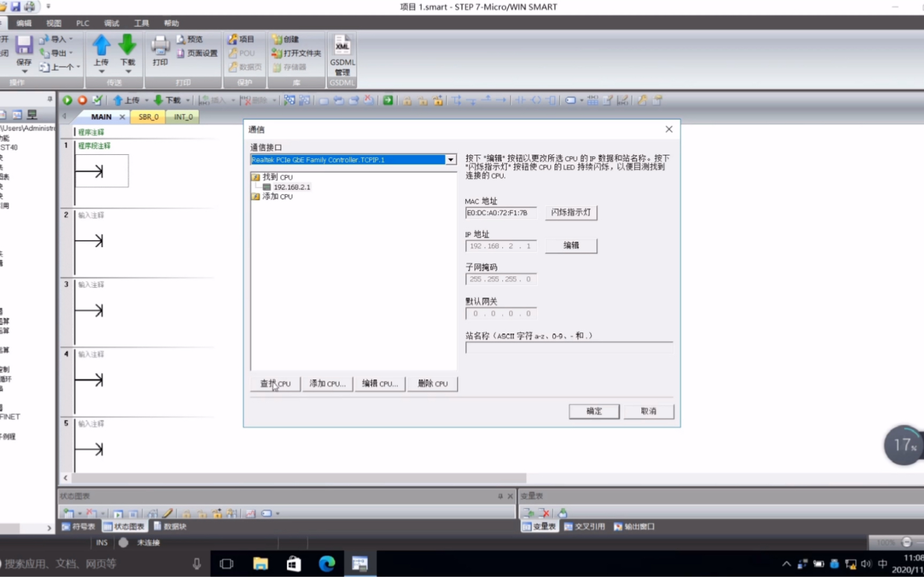Click the station name input field
924x577 pixels.
(569, 347)
